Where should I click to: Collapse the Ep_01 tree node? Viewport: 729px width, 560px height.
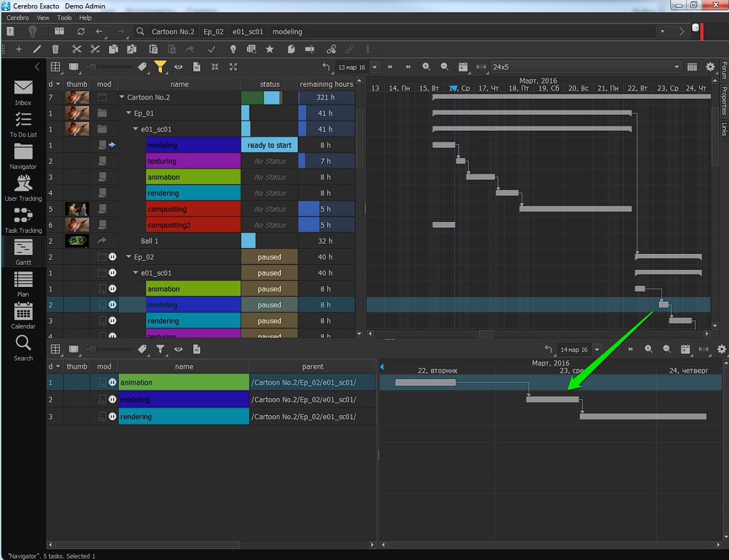[x=129, y=113]
